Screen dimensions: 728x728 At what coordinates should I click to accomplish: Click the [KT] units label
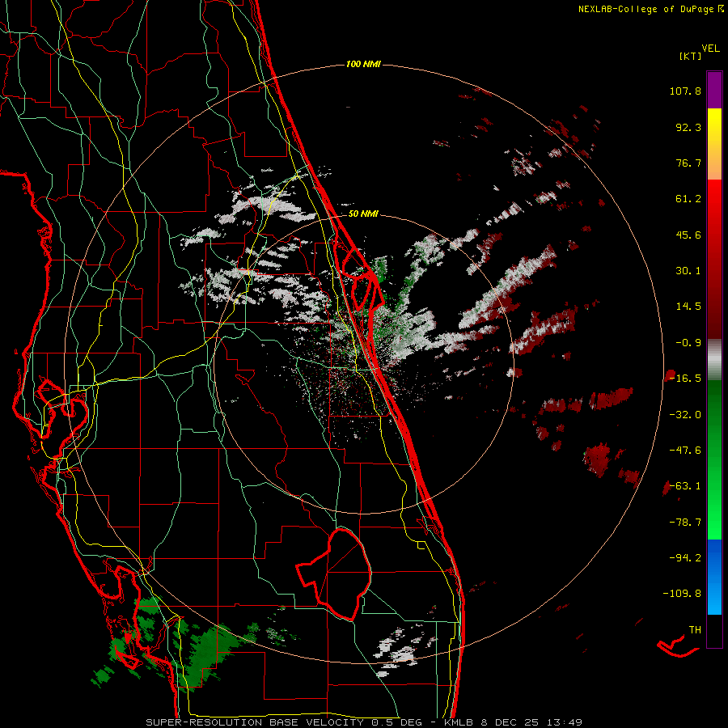(690, 56)
